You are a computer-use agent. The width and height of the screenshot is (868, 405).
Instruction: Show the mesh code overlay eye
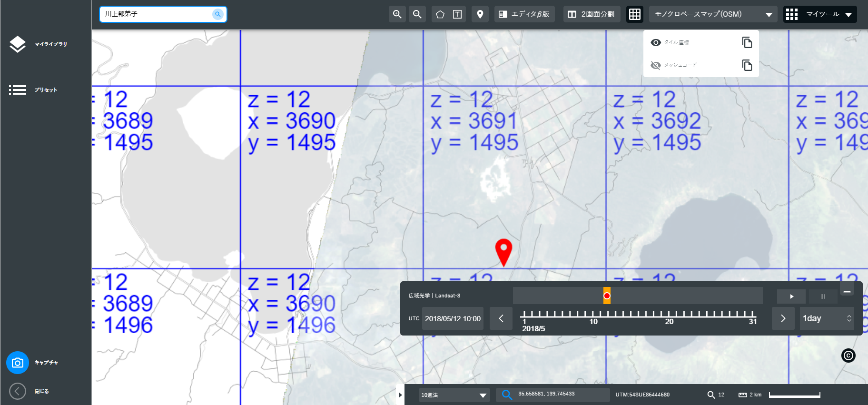(x=656, y=65)
